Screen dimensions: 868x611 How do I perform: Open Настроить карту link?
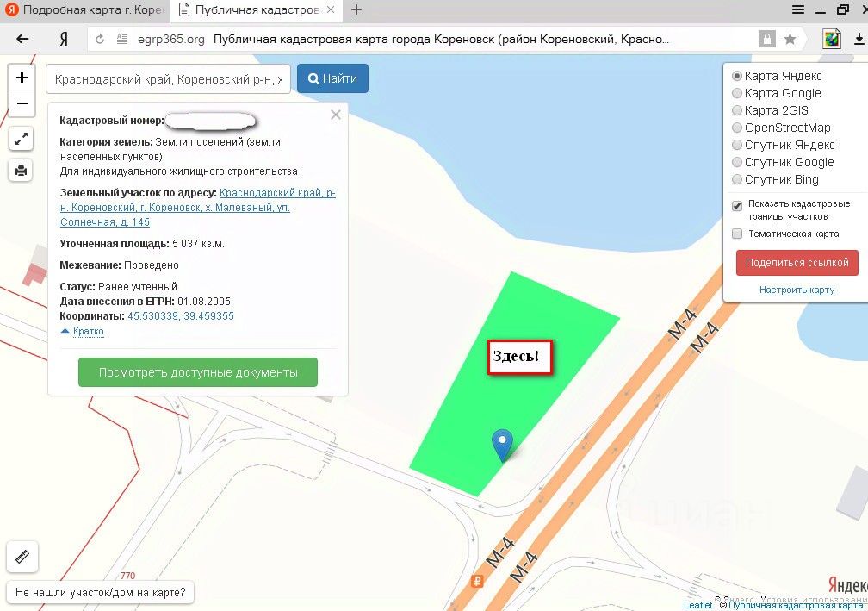click(797, 290)
